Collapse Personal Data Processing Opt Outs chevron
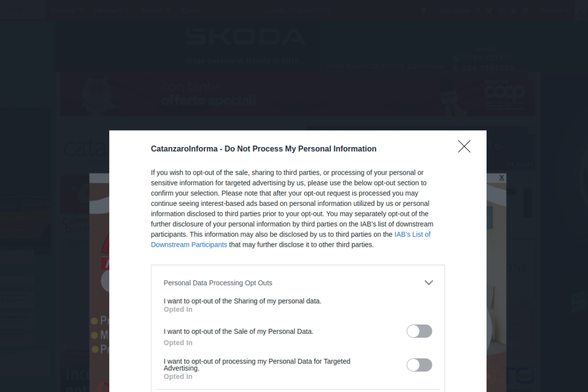 429,283
